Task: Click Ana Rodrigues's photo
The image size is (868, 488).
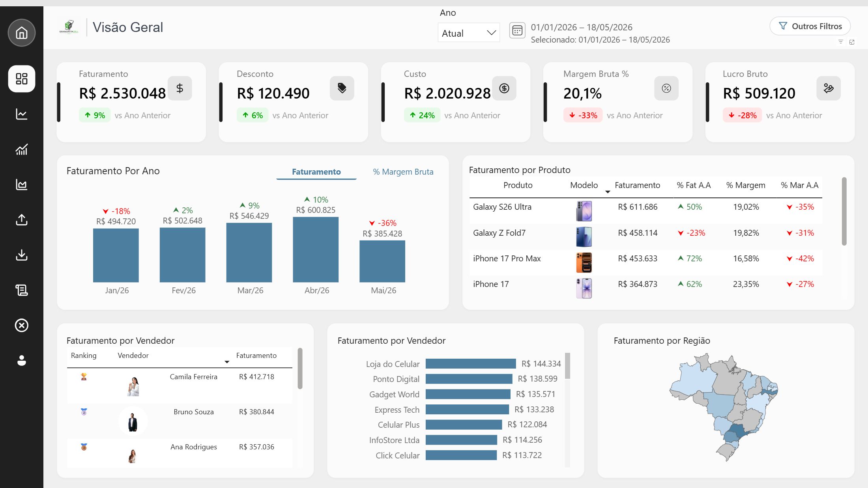Action: click(133, 456)
